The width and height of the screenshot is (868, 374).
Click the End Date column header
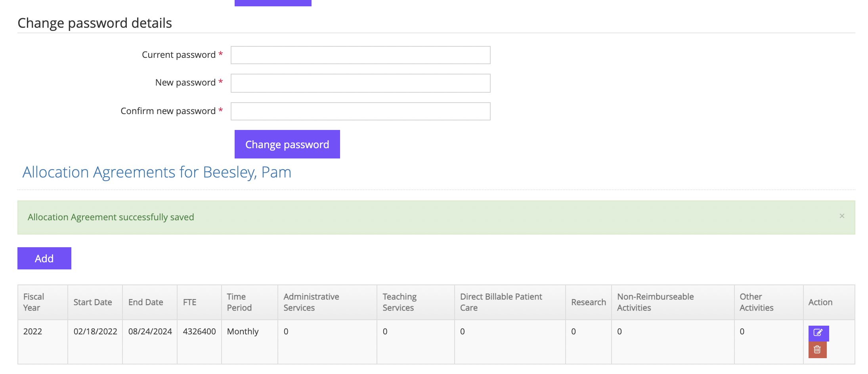click(150, 302)
